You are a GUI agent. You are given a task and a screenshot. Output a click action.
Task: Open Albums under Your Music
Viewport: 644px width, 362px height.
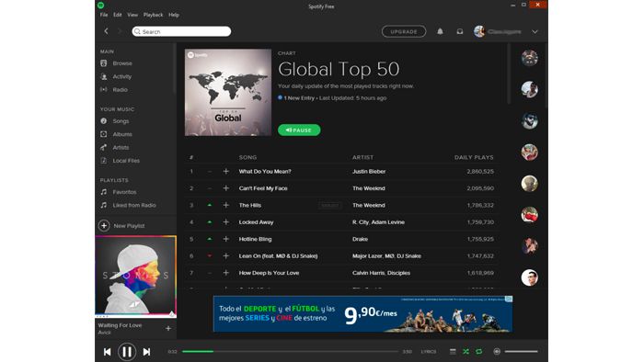[122, 134]
